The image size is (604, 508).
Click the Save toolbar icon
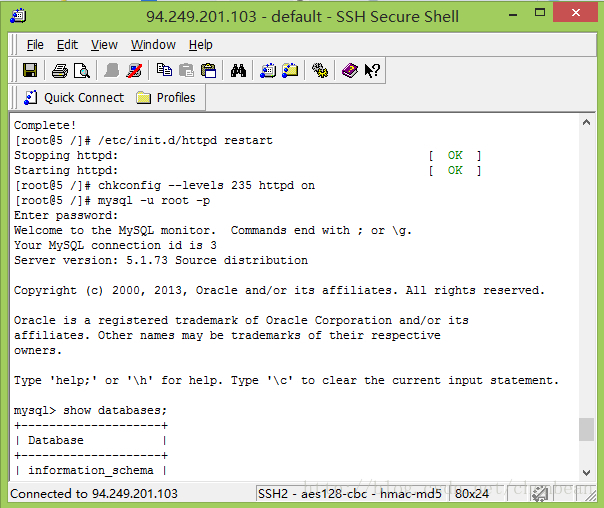coord(30,70)
